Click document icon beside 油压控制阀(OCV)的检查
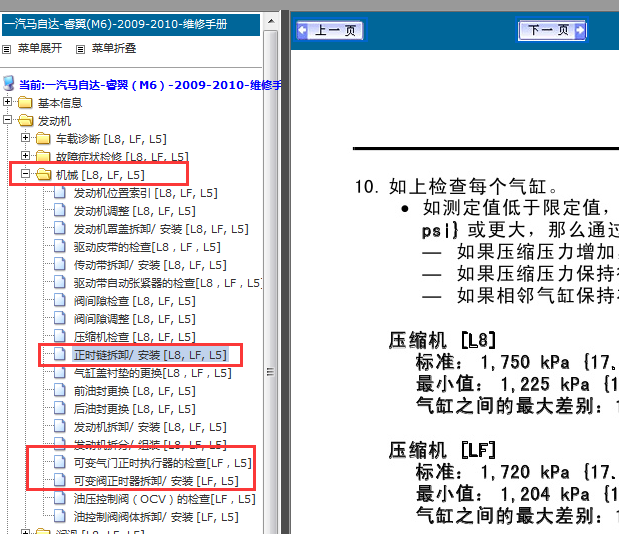619x534 pixels. click(x=60, y=498)
